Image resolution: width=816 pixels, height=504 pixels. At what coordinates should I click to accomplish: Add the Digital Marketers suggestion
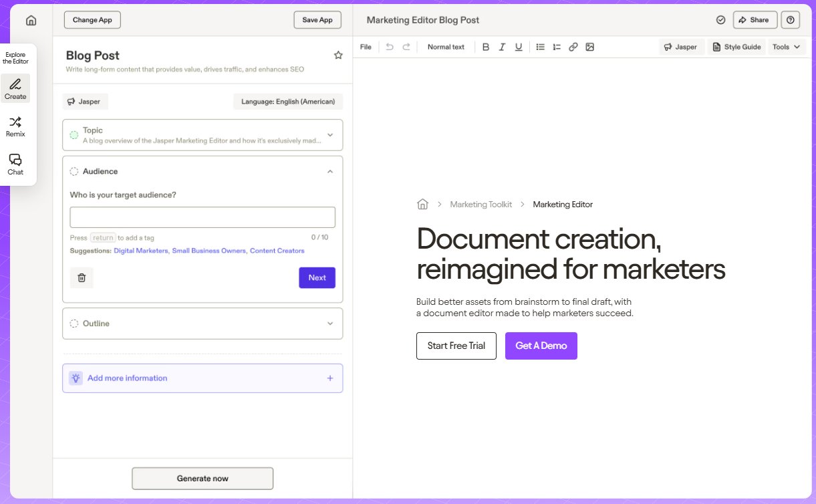[x=141, y=251]
